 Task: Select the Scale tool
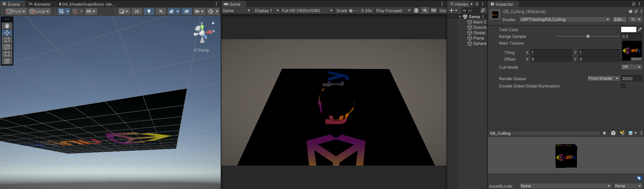(7, 47)
